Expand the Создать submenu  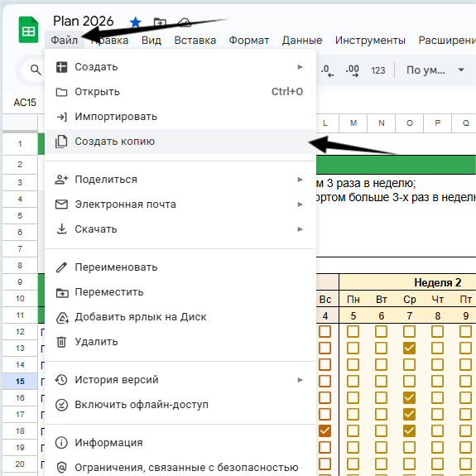click(x=180, y=67)
